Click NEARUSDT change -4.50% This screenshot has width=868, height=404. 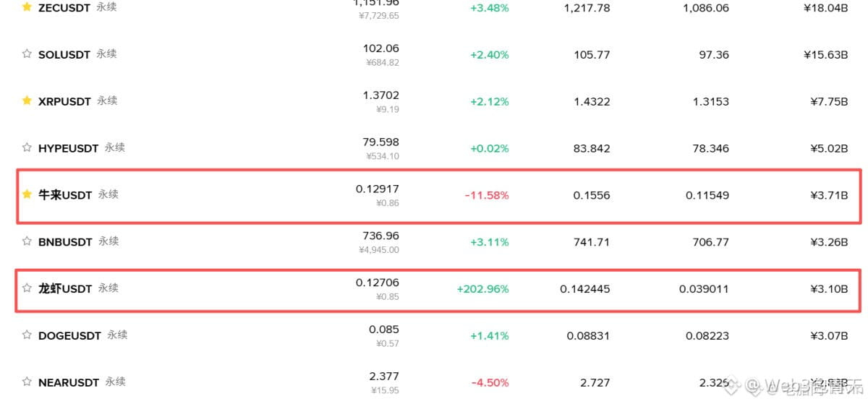(490, 383)
